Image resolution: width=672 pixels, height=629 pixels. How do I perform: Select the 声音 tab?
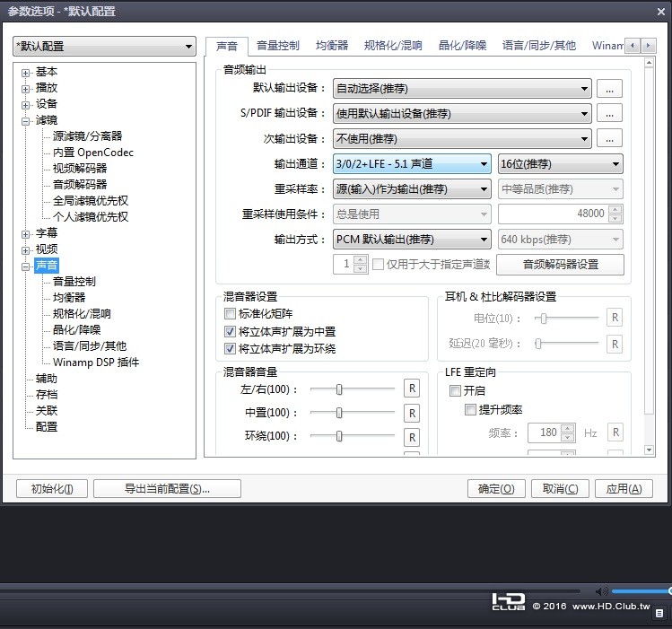point(227,46)
